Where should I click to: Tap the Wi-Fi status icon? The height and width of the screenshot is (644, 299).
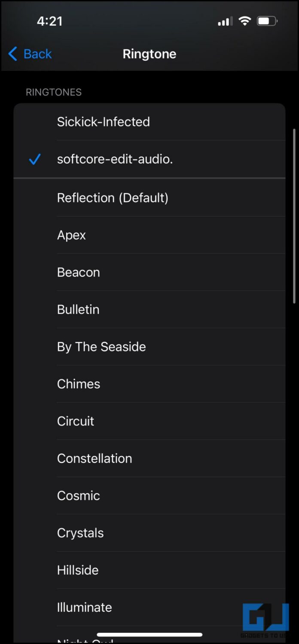pyautogui.click(x=244, y=21)
